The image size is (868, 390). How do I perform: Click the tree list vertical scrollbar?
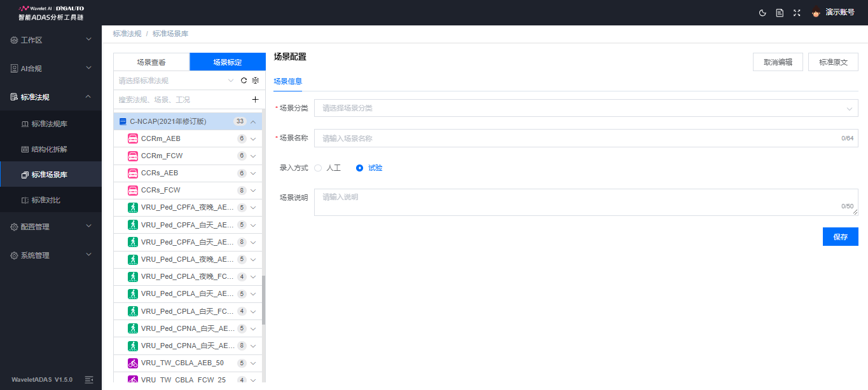tap(263, 300)
